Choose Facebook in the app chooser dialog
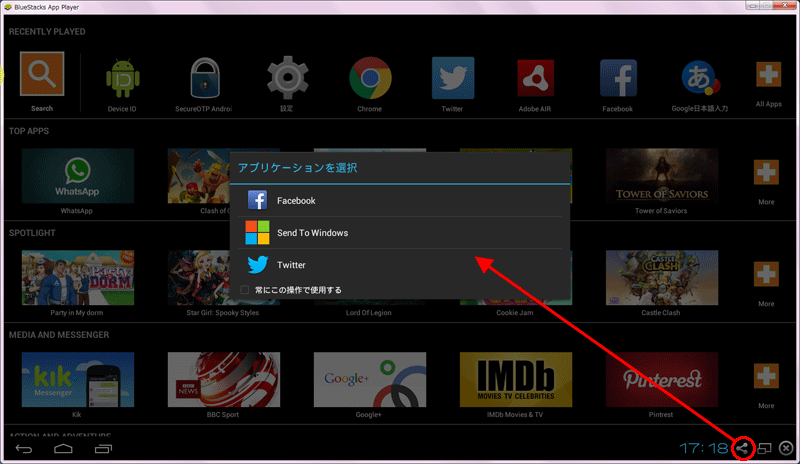This screenshot has width=800, height=464. (x=400, y=201)
